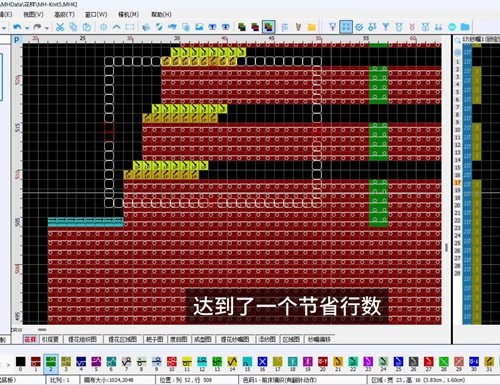Click the undo arrow icon

(x=17, y=27)
